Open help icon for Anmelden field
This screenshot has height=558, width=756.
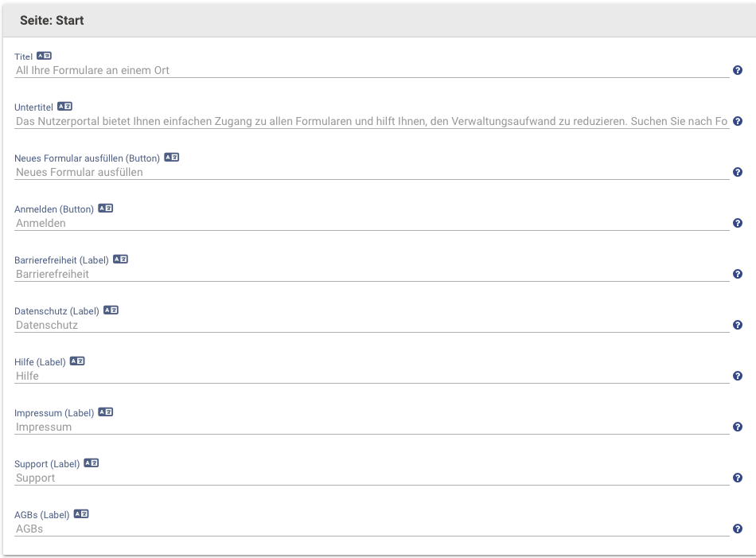(x=738, y=223)
